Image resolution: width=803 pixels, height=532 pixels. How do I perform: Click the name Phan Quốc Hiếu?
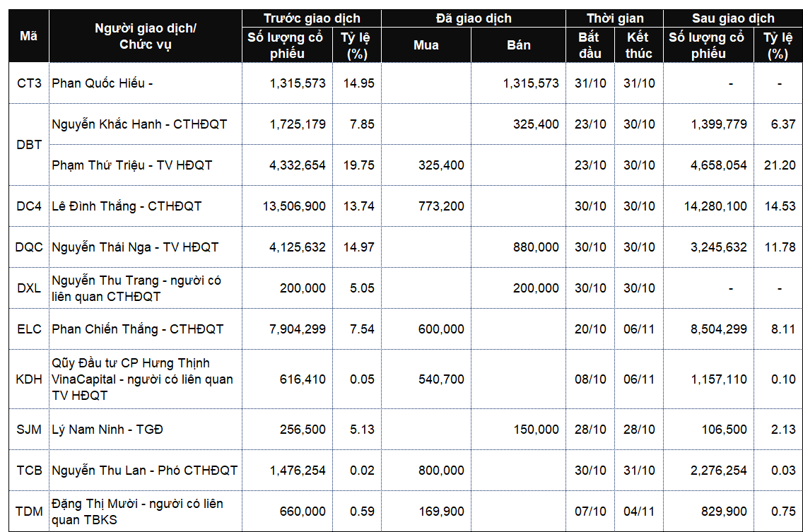[x=98, y=83]
